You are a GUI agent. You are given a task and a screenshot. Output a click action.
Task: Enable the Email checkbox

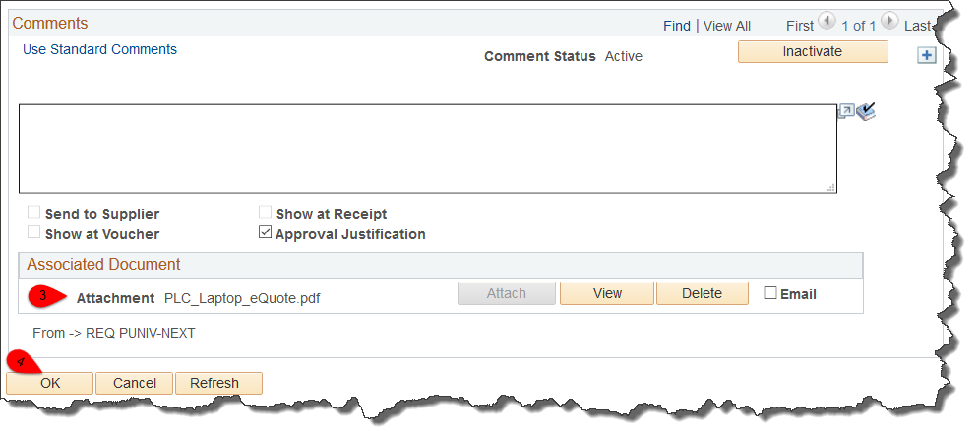(x=770, y=292)
